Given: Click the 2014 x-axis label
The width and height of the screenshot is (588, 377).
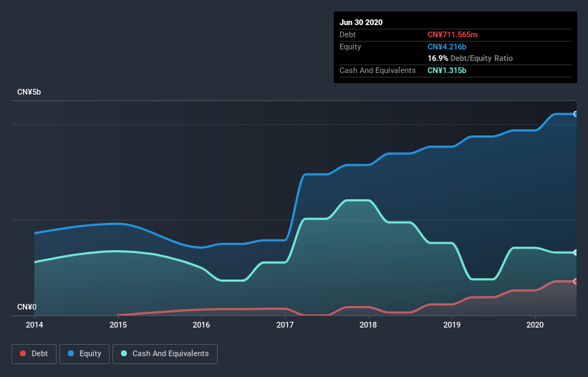Looking at the screenshot, I should [34, 325].
